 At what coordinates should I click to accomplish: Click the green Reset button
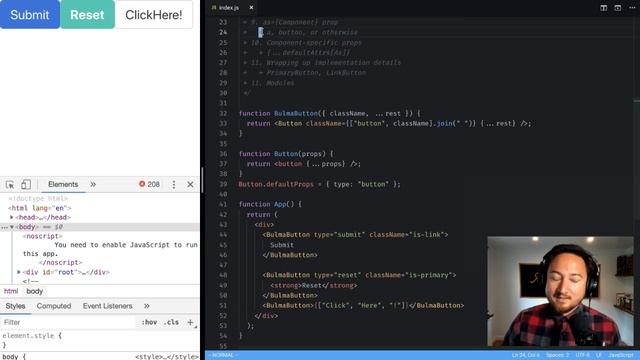click(x=87, y=15)
